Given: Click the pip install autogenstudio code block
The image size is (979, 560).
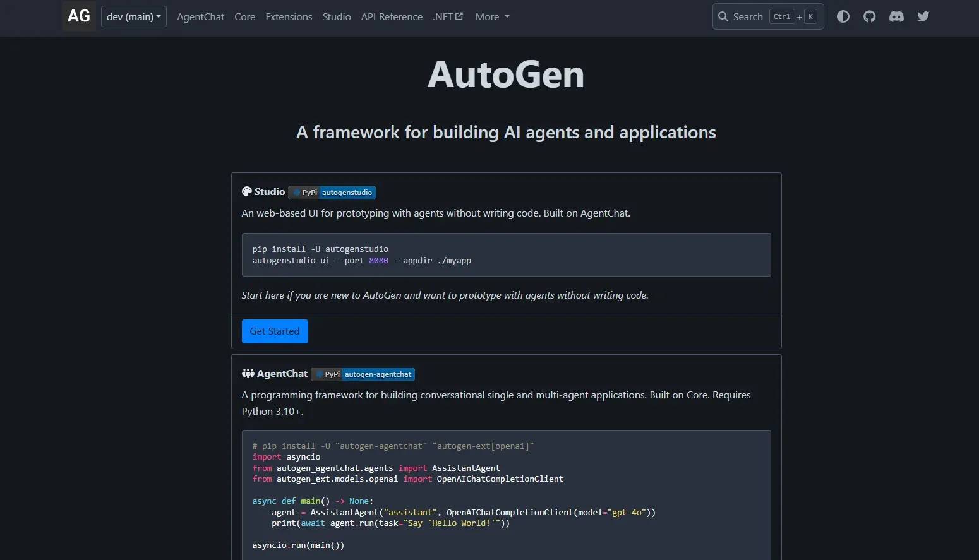Looking at the screenshot, I should pyautogui.click(x=506, y=254).
